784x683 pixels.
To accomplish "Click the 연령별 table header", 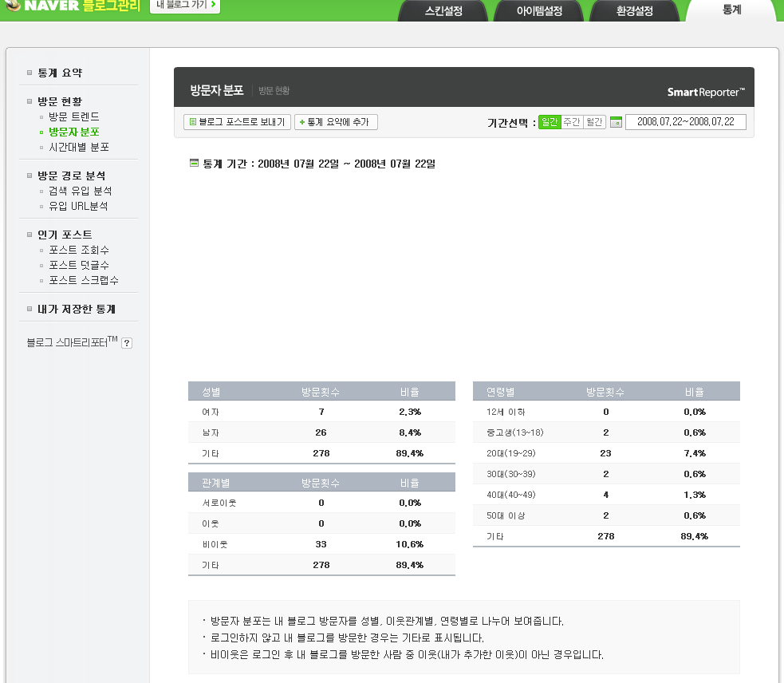I will tap(501, 392).
